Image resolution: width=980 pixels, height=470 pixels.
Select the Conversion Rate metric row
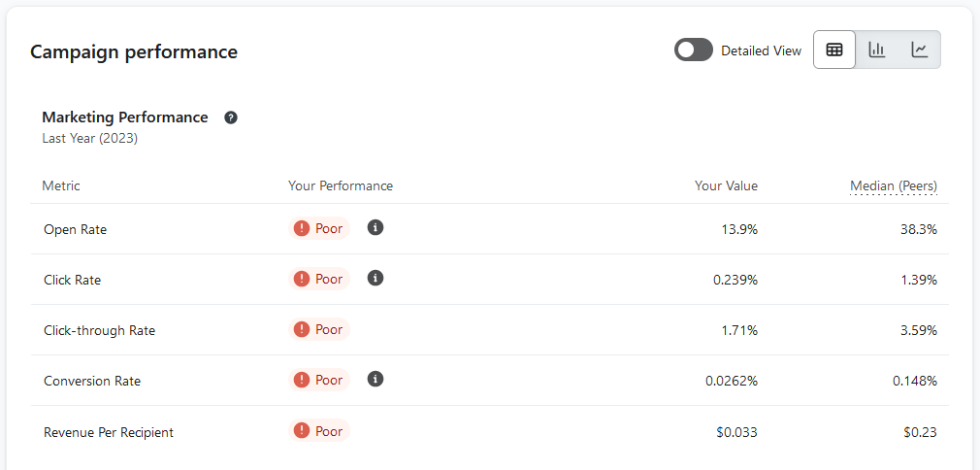pyautogui.click(x=489, y=381)
